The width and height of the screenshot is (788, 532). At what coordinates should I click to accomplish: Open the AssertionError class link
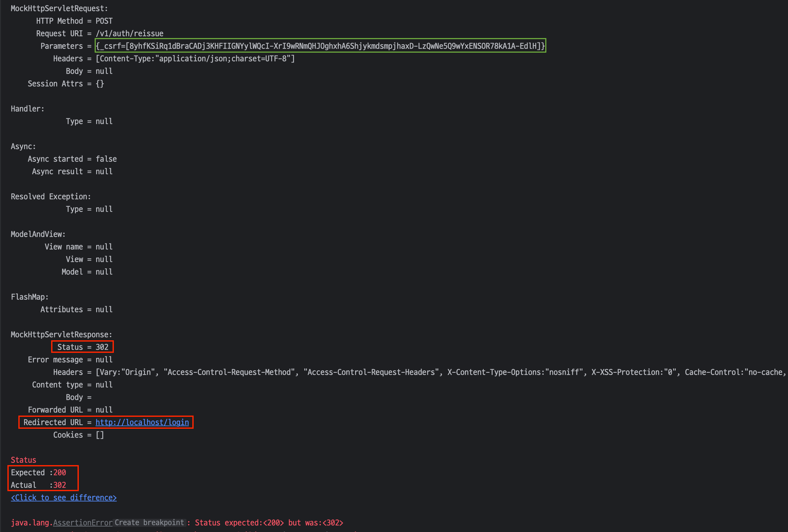point(82,522)
